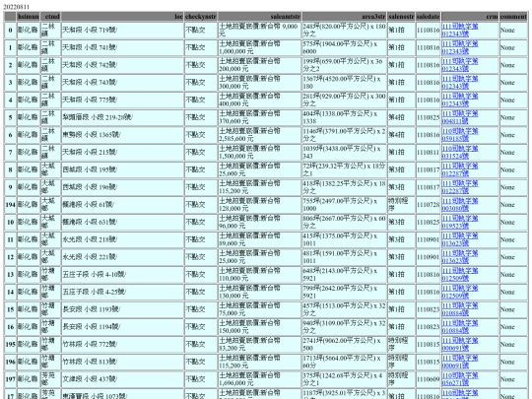Select sale amount cell containing 2,585,600 元

[x=259, y=135]
